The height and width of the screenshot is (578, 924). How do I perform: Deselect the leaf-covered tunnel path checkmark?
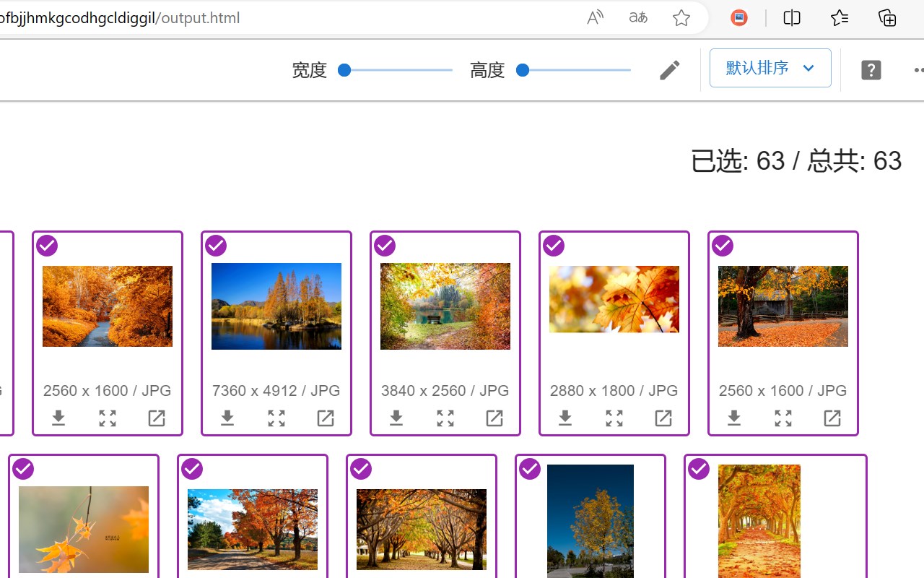699,469
